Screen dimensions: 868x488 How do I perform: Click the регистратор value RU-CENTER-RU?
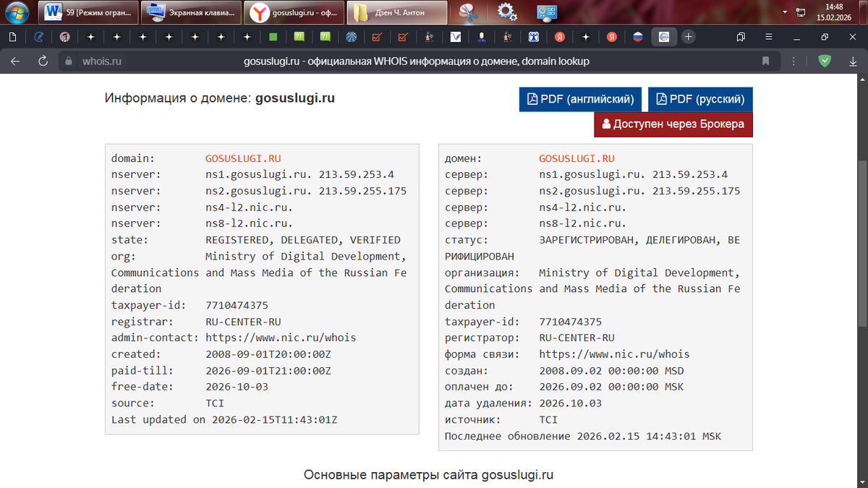click(x=576, y=338)
